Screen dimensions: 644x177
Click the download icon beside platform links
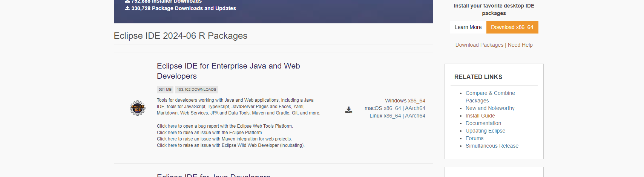click(x=349, y=110)
